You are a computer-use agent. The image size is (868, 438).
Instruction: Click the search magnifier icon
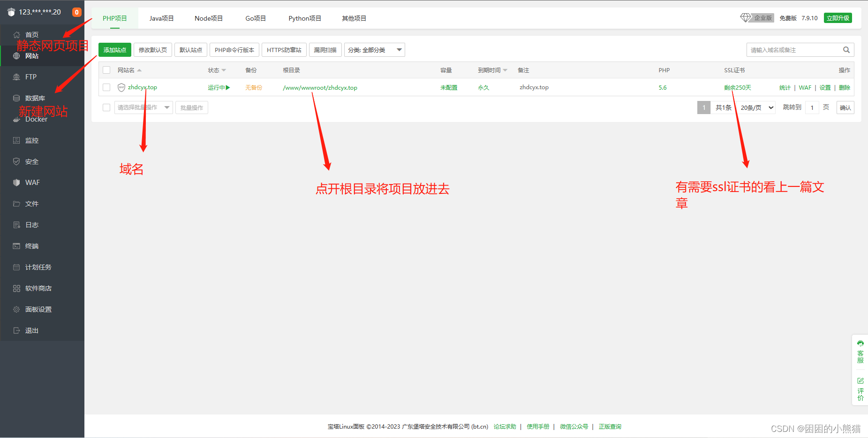tap(846, 50)
